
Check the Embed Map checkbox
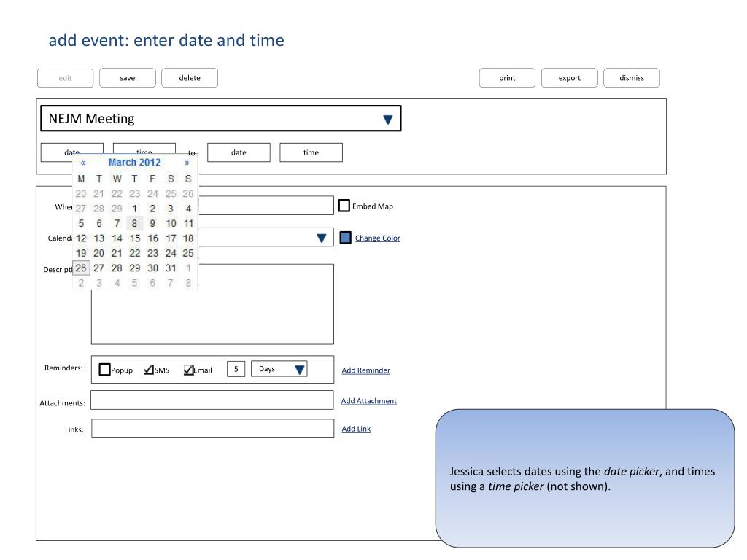[x=344, y=206]
